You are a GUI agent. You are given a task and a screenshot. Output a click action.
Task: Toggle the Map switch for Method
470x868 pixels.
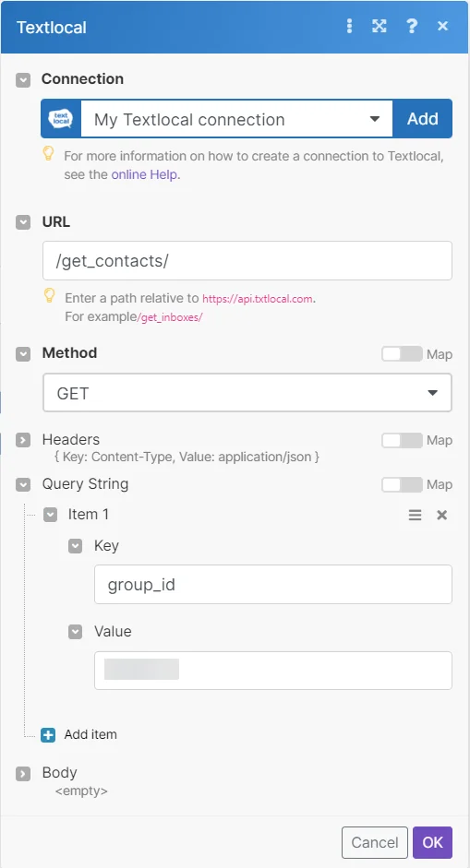pos(402,353)
